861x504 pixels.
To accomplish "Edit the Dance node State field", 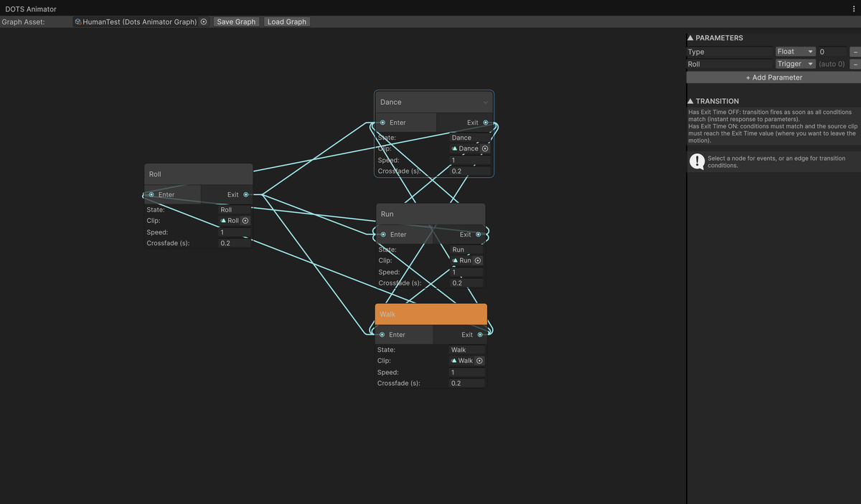I will (470, 138).
